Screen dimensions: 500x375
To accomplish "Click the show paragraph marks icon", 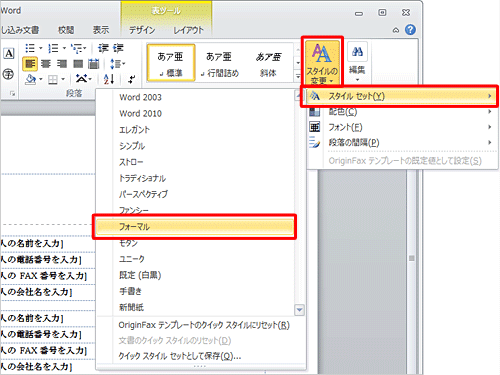I will (132, 79).
